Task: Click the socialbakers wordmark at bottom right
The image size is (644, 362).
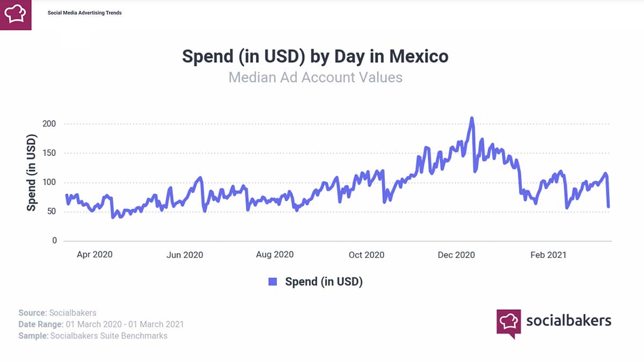Action: [568, 321]
